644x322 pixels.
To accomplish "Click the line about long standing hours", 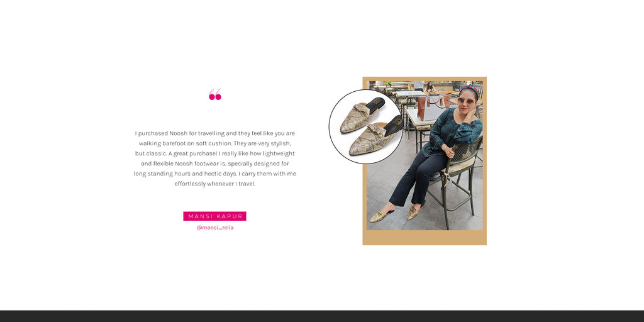I will (x=215, y=174).
